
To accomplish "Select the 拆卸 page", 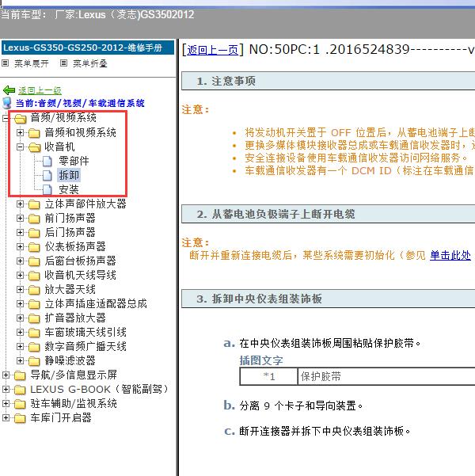I will (x=69, y=175).
